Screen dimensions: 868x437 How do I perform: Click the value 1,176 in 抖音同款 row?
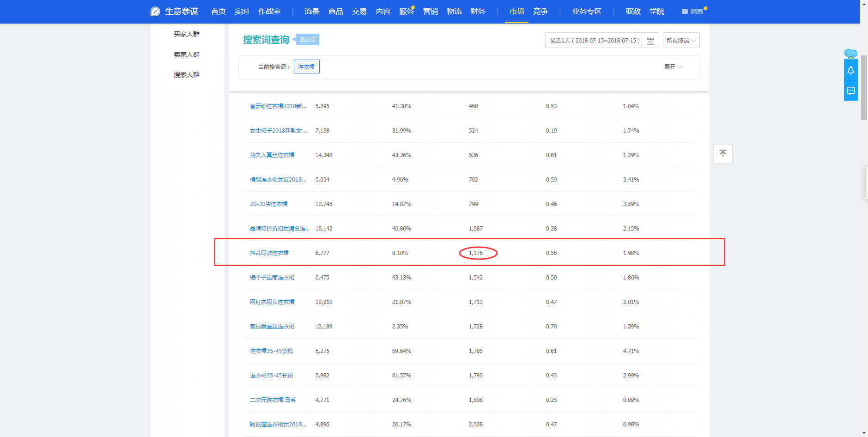click(476, 253)
